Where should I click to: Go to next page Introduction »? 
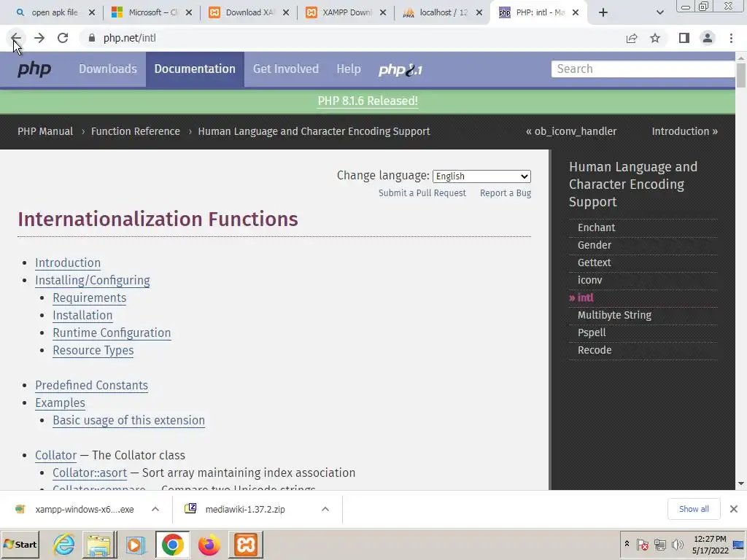[684, 131]
